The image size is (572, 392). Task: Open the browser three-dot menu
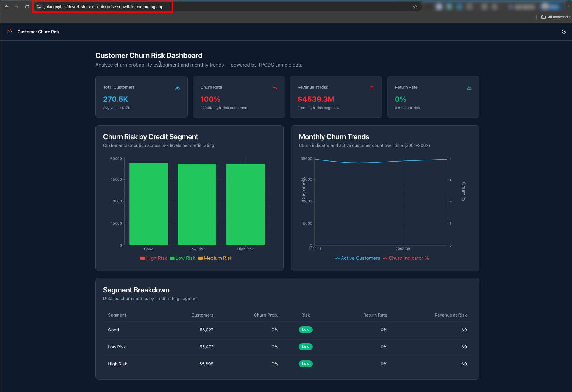(x=568, y=7)
